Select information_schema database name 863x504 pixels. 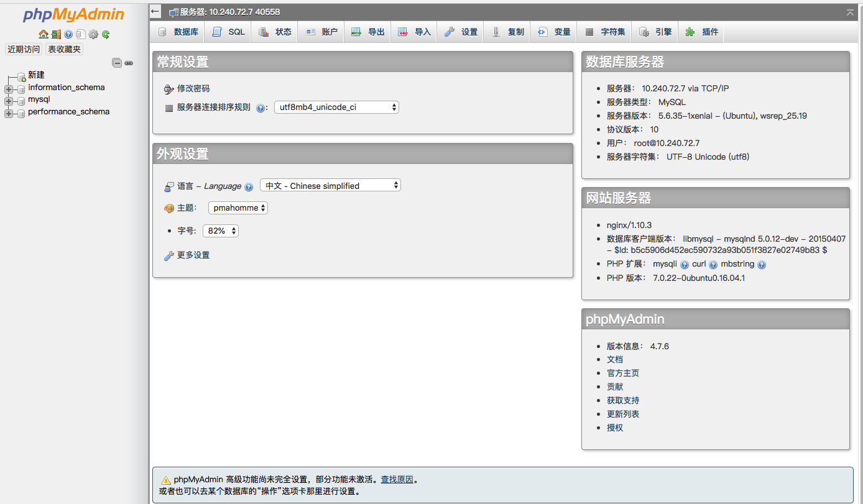coord(67,88)
